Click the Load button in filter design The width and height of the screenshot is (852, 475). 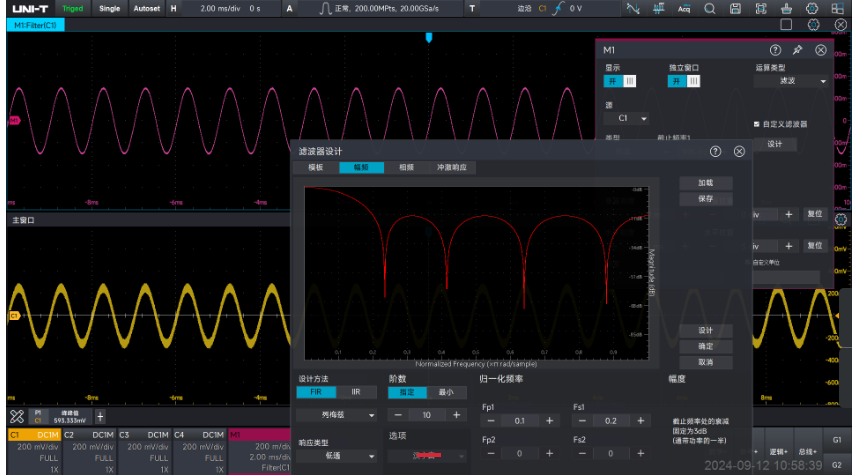706,183
